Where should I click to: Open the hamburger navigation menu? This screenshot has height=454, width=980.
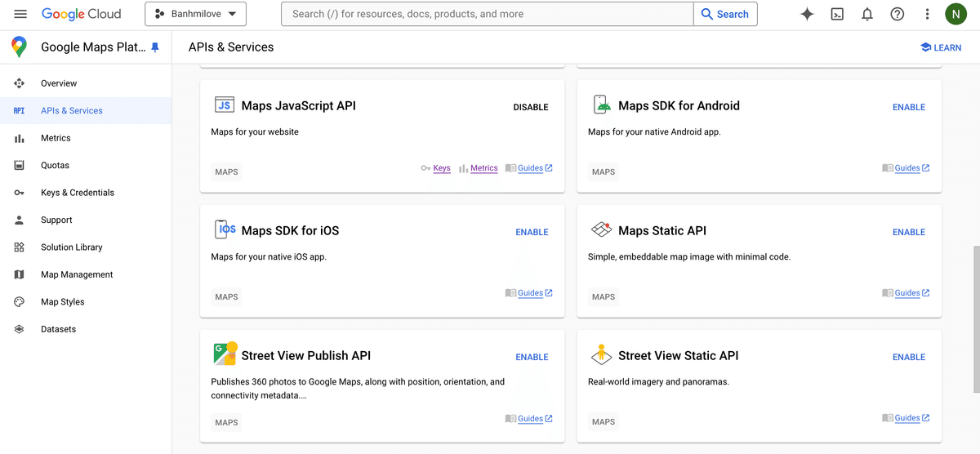[x=20, y=14]
